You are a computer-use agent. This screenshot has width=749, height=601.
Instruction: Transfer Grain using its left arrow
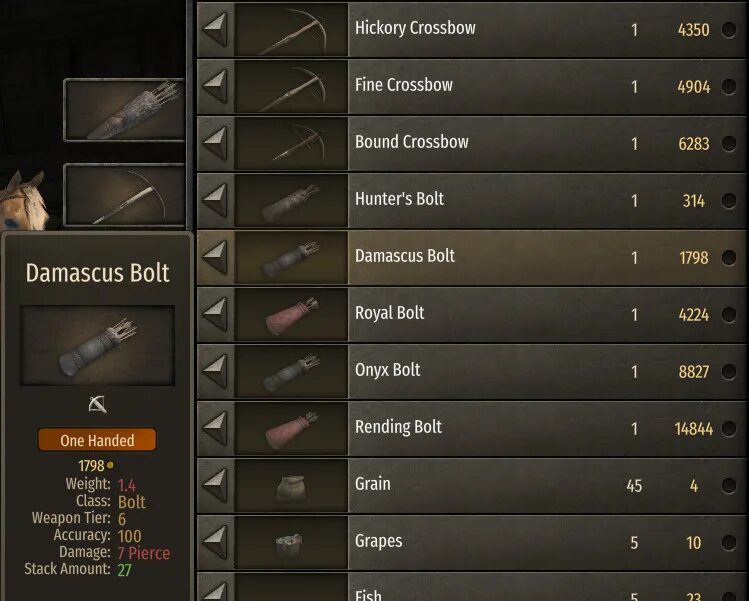215,485
